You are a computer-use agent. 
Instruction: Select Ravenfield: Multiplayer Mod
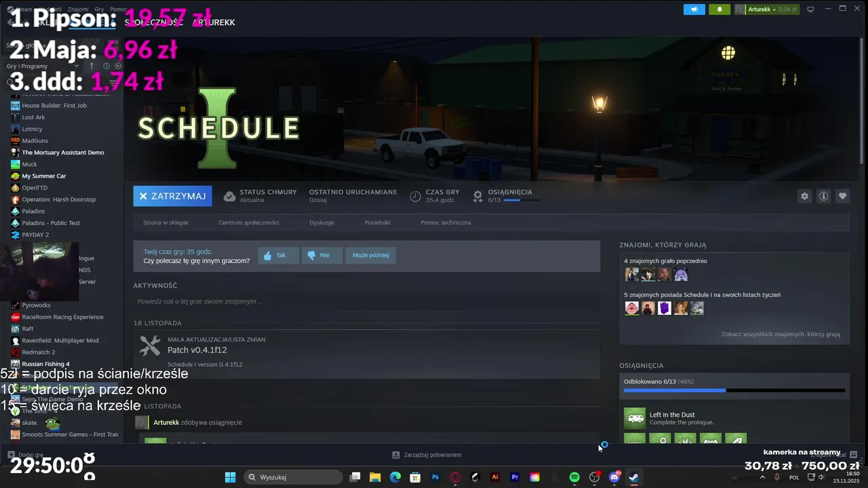click(60, 340)
